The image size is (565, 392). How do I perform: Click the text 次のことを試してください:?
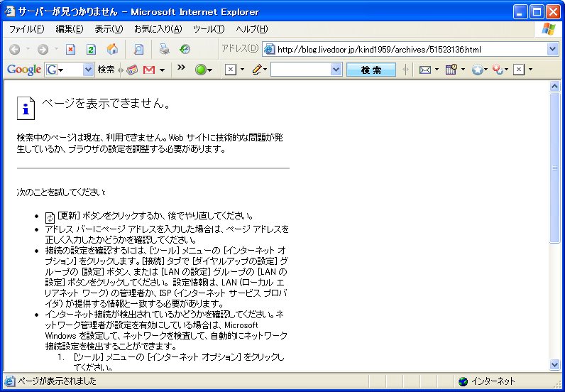point(61,192)
